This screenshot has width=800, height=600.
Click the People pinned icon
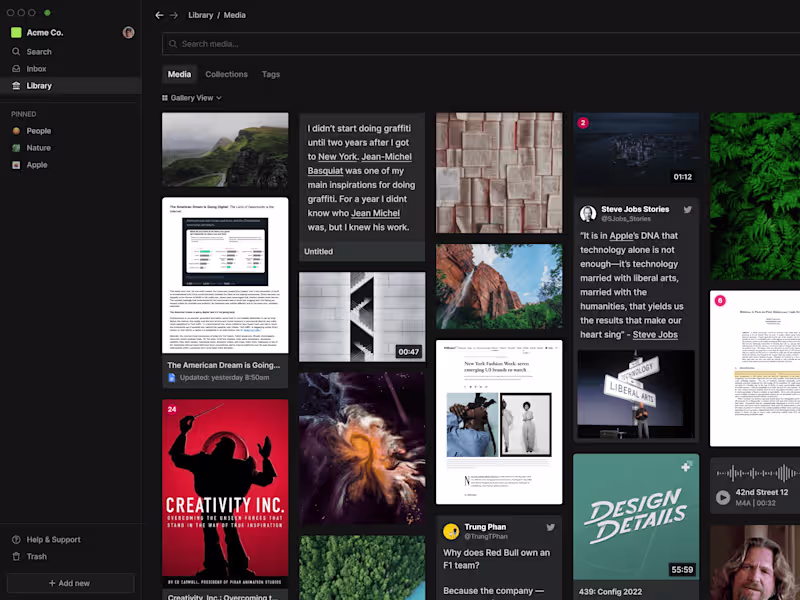16,131
